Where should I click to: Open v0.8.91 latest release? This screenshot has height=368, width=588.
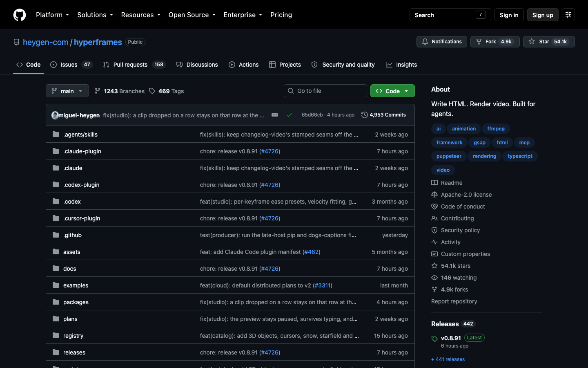pyautogui.click(x=451, y=338)
